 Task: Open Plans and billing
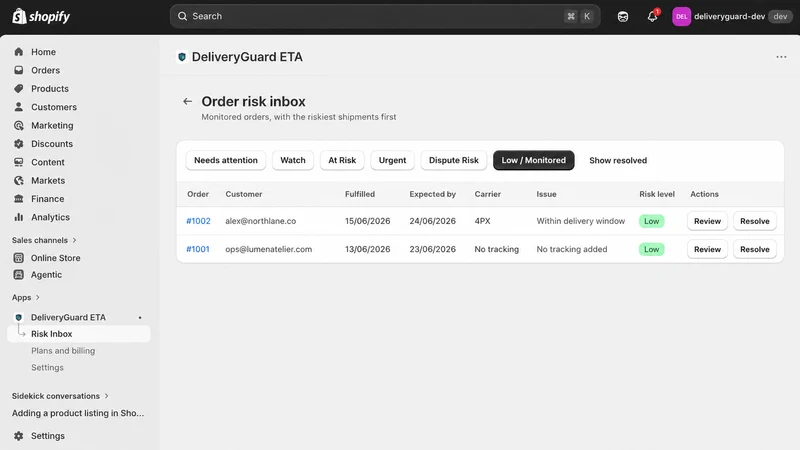[x=63, y=351]
